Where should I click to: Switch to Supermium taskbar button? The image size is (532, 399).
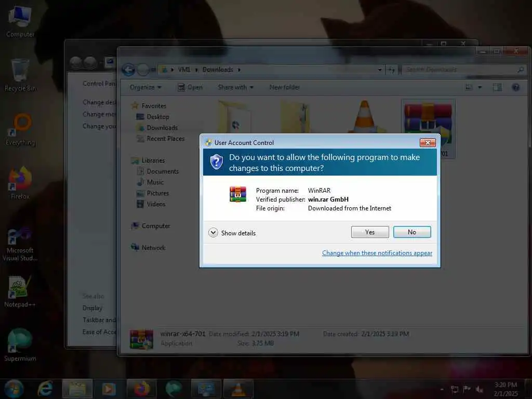174,389
